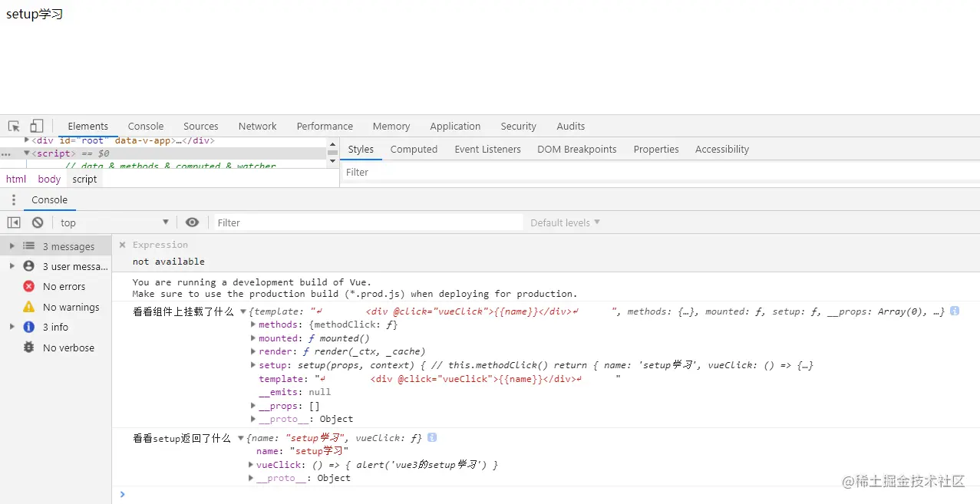Activate the inspect element picker icon
This screenshot has width=980, height=504.
click(14, 126)
